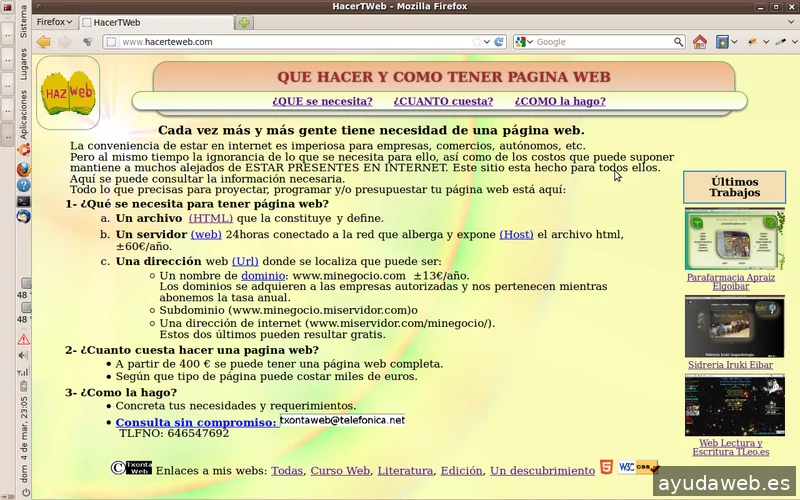Go to the Firefox home page

(x=699, y=42)
